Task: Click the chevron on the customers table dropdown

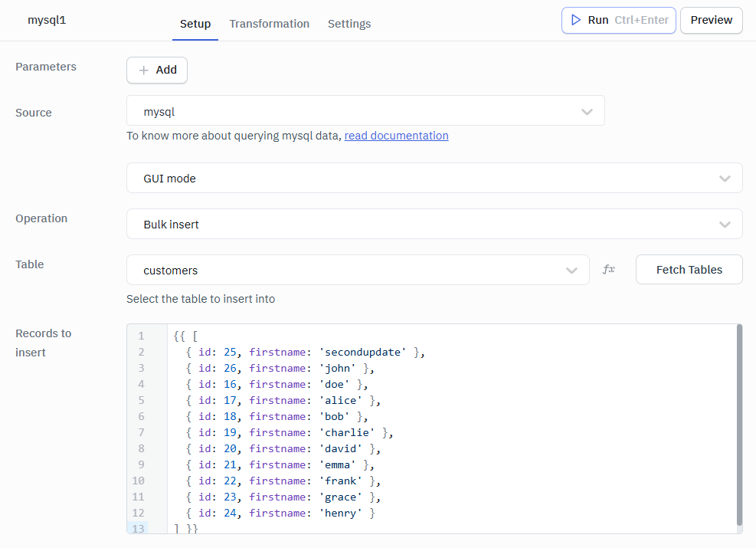Action: [571, 270]
